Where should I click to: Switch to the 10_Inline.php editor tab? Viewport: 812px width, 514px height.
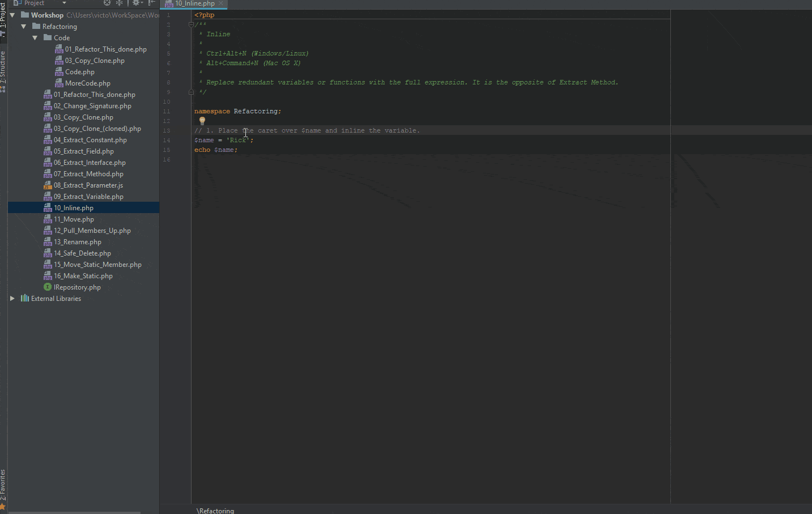pos(194,3)
